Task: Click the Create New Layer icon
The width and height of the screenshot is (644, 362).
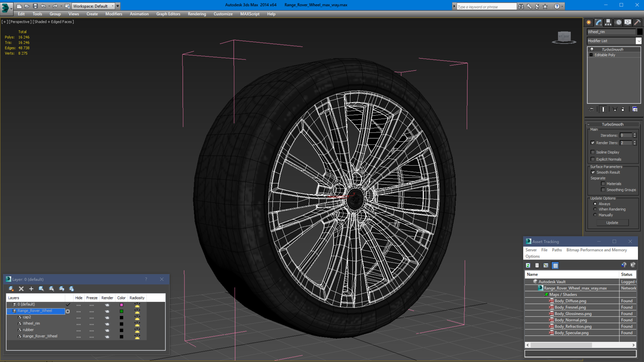Action: (x=11, y=289)
